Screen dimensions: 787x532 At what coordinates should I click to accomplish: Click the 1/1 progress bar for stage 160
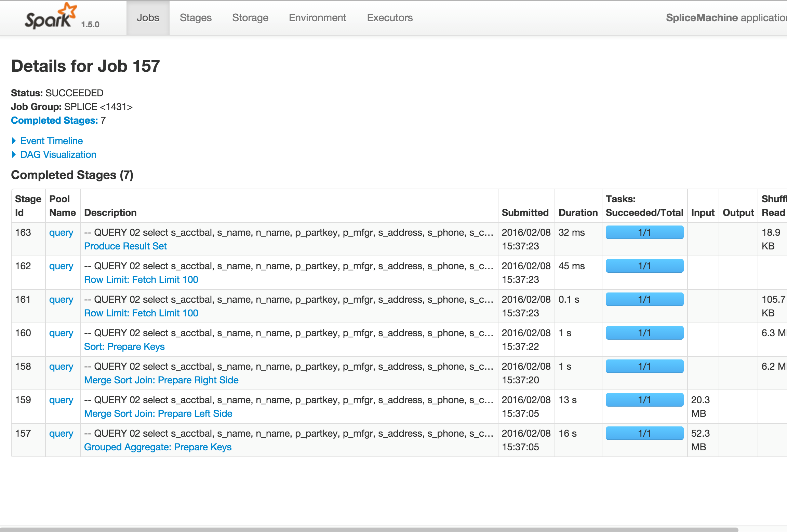point(644,333)
